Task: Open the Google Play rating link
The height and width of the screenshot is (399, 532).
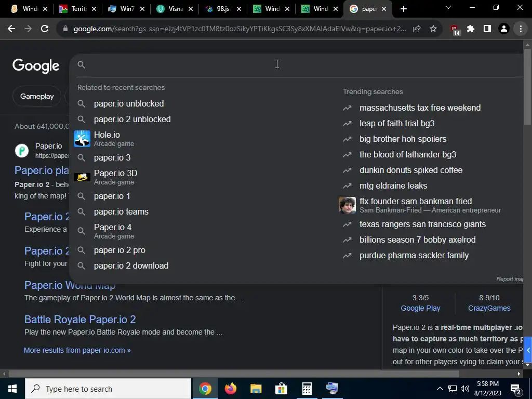Action: (x=420, y=308)
